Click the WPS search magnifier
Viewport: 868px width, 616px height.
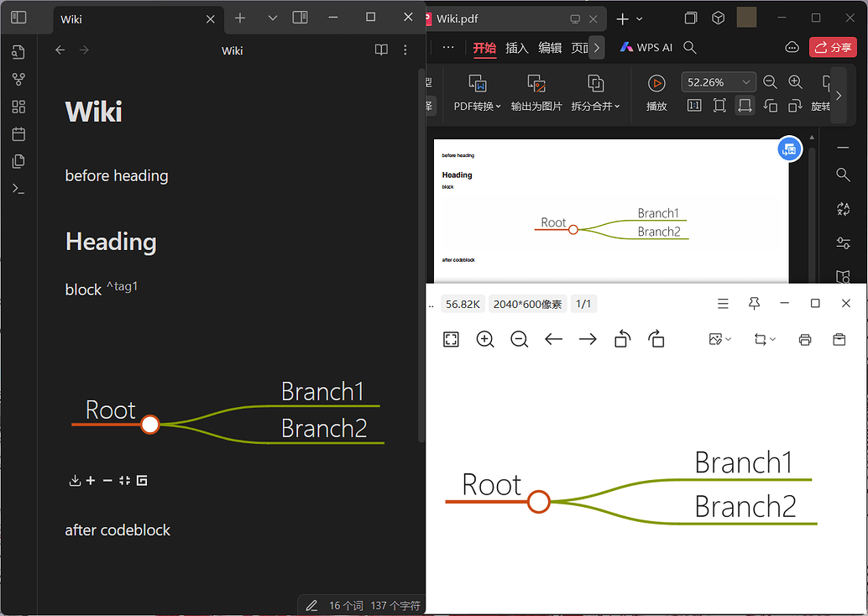tap(690, 48)
